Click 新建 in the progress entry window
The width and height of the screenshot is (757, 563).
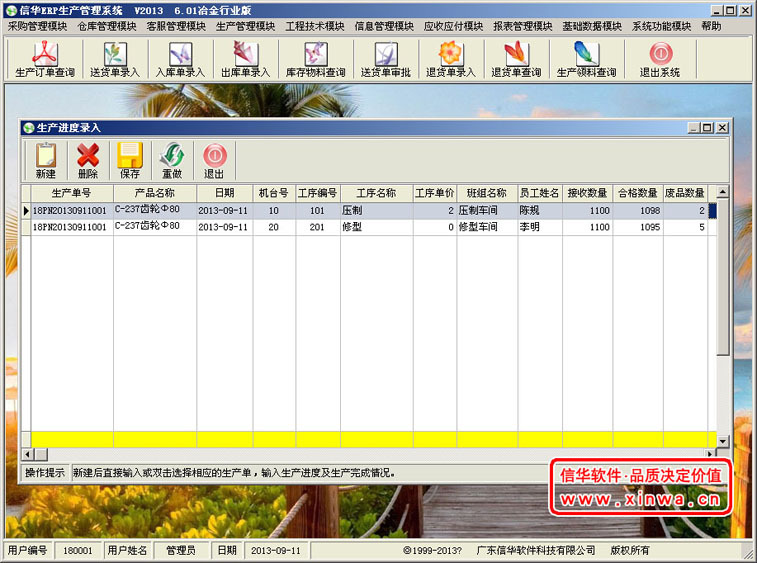(x=46, y=160)
